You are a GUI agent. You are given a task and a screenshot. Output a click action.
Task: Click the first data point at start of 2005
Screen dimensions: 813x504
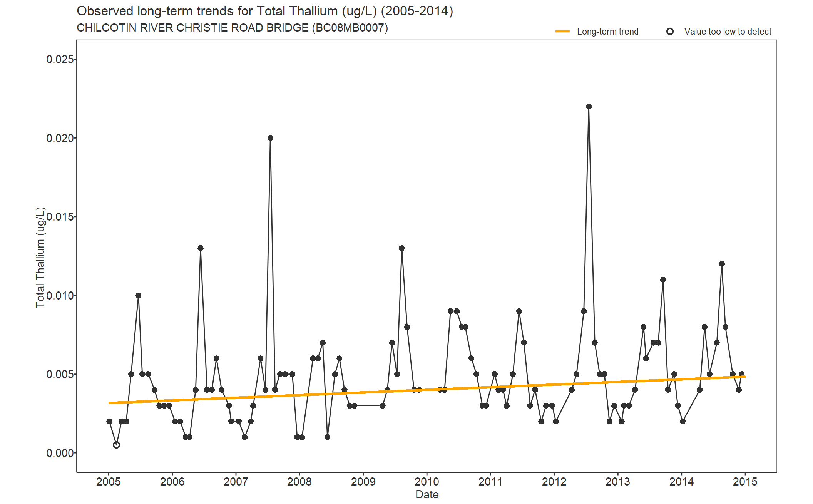tap(109, 422)
